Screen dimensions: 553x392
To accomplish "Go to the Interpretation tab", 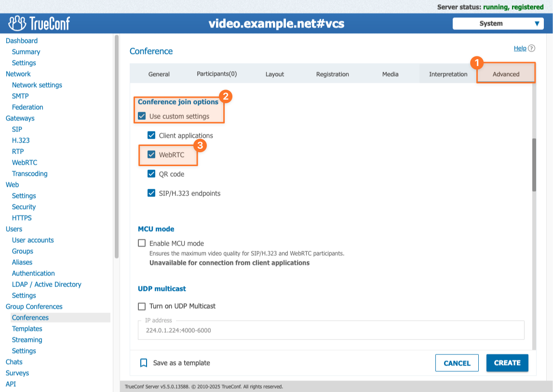I will [x=448, y=74].
